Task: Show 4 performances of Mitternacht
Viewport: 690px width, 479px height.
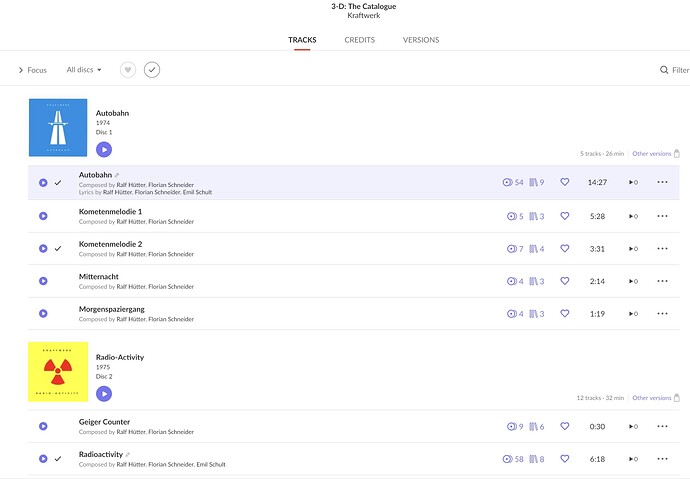Action: click(x=515, y=281)
